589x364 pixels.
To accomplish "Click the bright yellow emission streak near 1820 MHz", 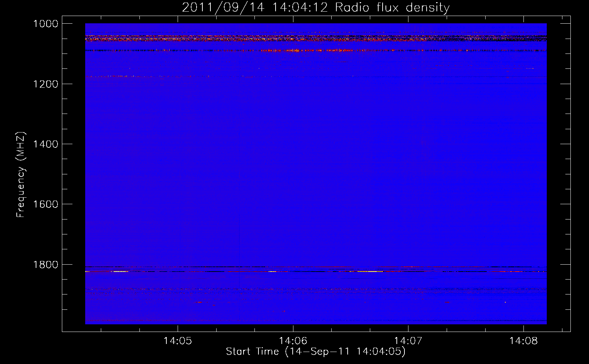I will [369, 272].
